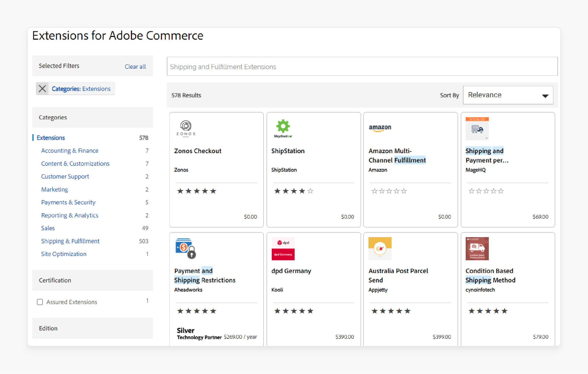
Task: Open Amazon Multi-Channel Fulfillment title
Action: pyautogui.click(x=397, y=156)
